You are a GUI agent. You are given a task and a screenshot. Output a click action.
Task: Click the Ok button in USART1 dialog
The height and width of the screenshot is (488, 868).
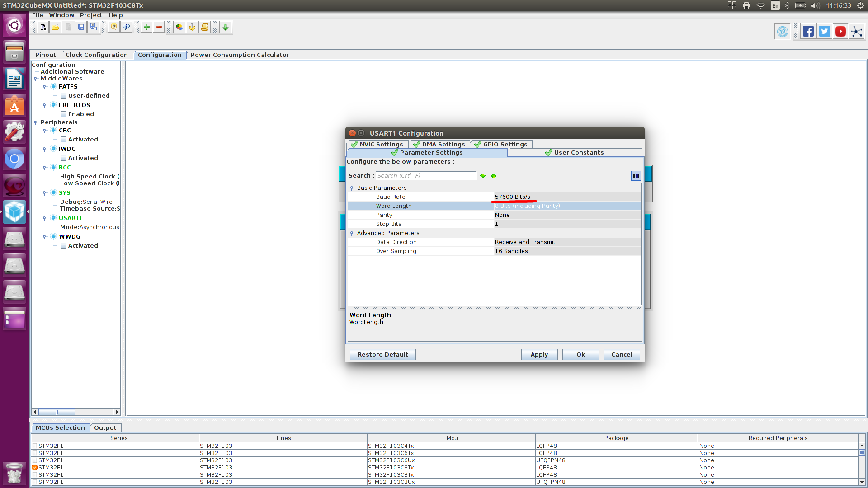(x=580, y=355)
